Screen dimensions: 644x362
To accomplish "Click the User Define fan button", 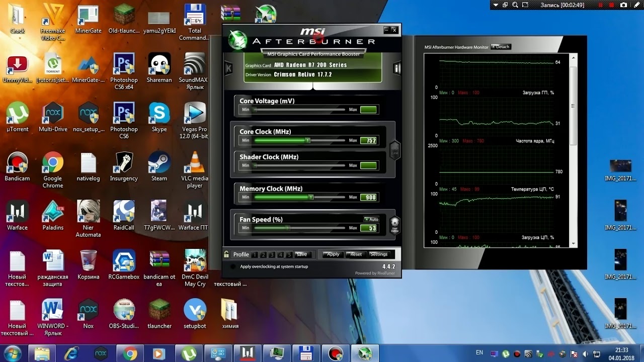I will (395, 225).
